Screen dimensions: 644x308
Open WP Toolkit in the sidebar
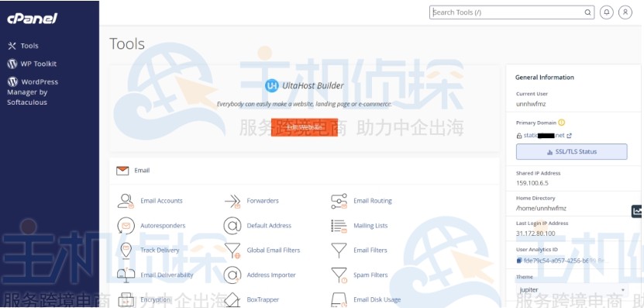click(x=38, y=64)
